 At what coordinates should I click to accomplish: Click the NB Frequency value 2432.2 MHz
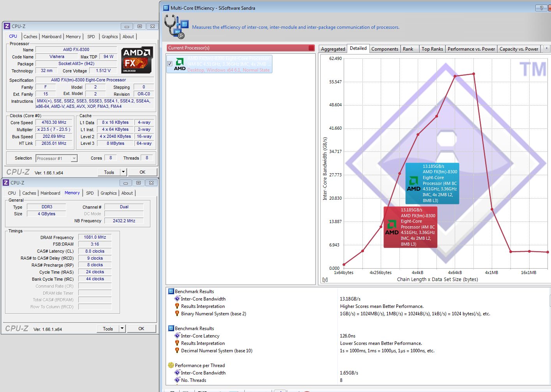click(x=124, y=221)
